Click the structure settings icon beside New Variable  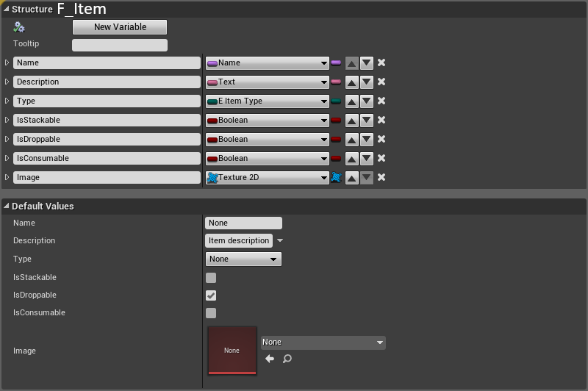click(19, 27)
